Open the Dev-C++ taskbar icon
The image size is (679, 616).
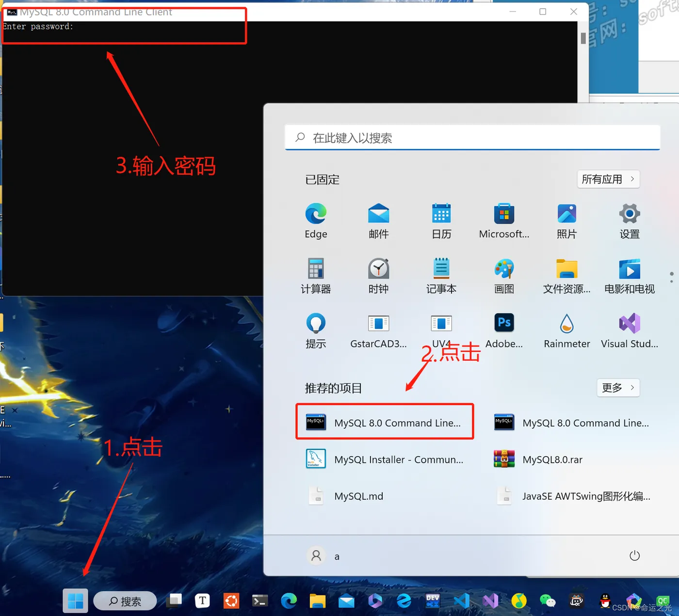[433, 601]
